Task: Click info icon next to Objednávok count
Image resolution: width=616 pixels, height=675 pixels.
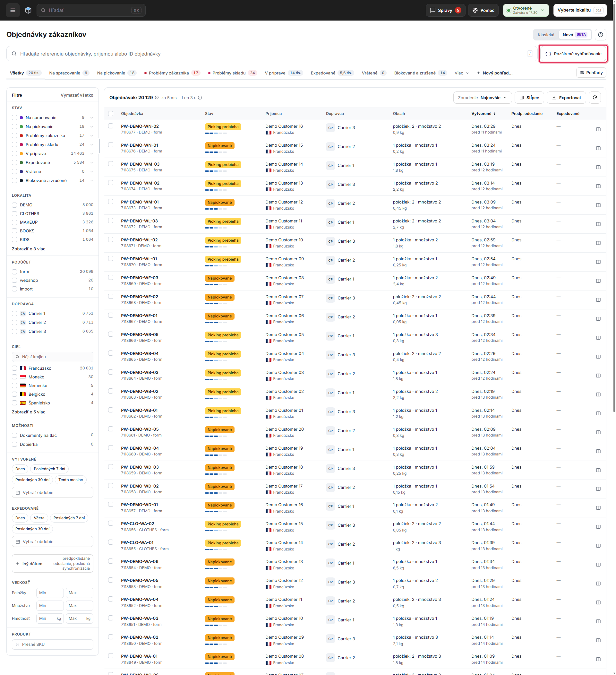Action: point(157,98)
